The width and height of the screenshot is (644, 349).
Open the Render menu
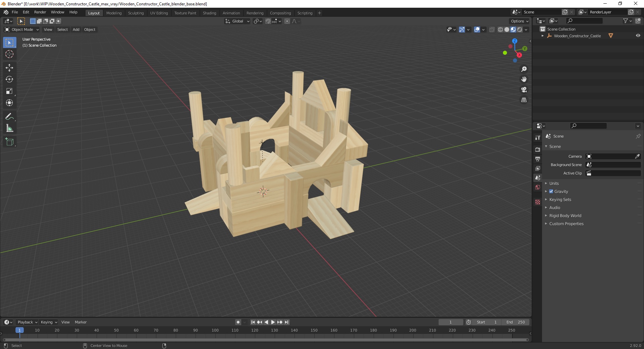[x=40, y=12]
